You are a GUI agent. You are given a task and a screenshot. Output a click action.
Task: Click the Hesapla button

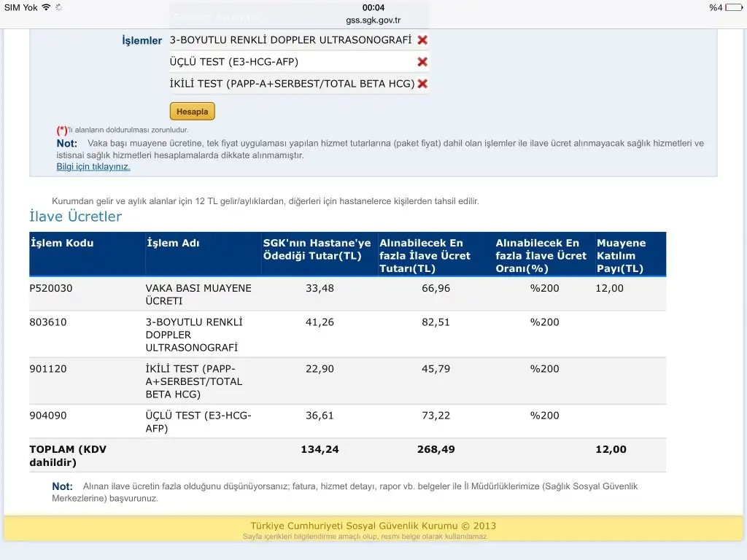[193, 112]
